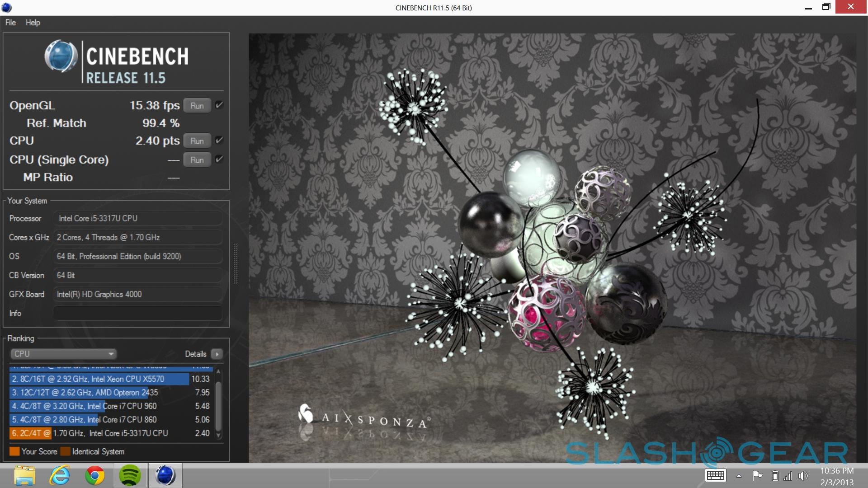
Task: Open Spotify from the taskbar
Action: point(130,475)
